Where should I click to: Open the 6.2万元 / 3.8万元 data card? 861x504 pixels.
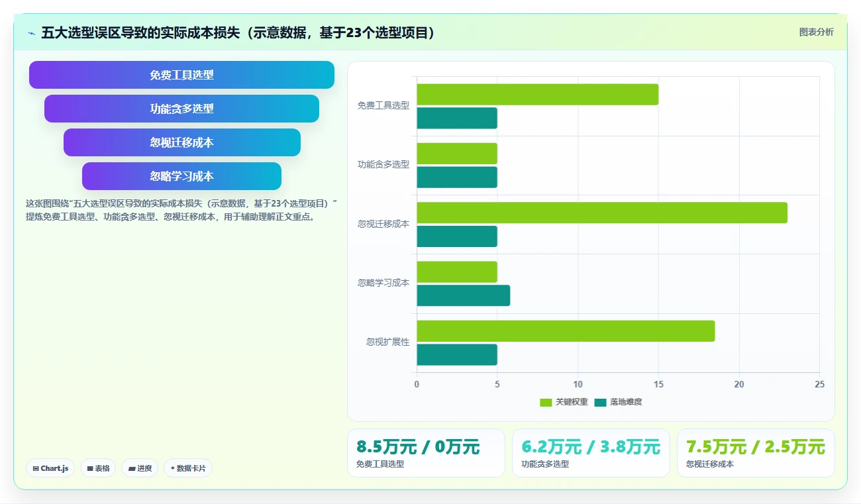[x=591, y=453]
